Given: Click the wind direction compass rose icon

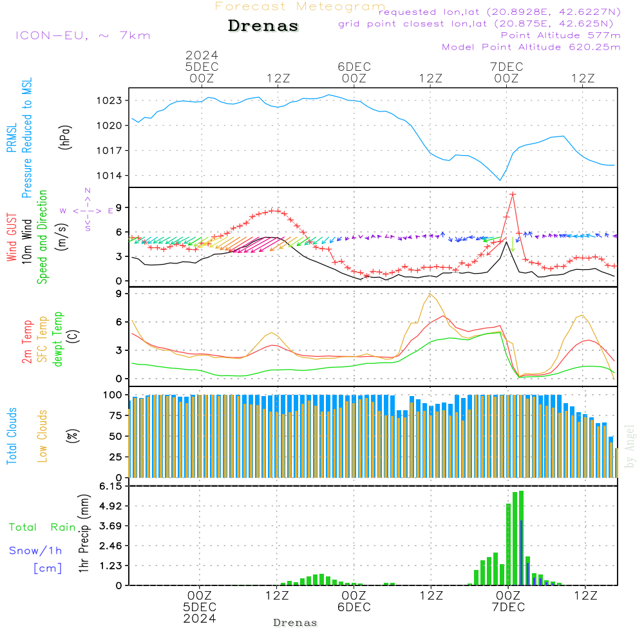Looking at the screenshot, I should pyautogui.click(x=87, y=211).
